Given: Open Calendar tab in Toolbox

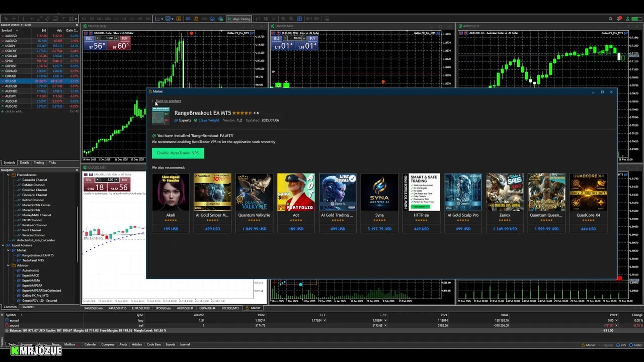Looking at the screenshot, I should [x=91, y=344].
